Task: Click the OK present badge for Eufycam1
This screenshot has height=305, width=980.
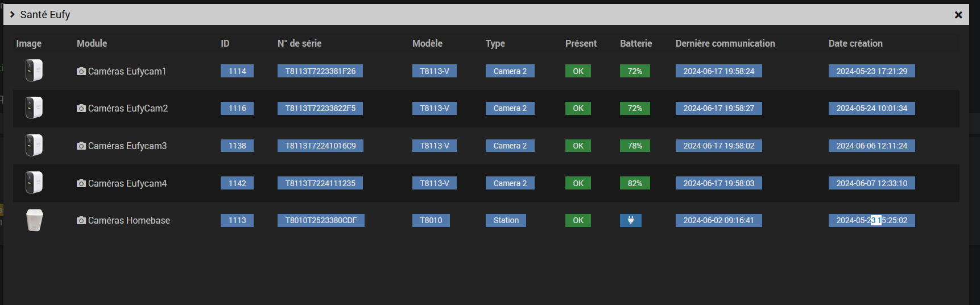Action: point(578,71)
